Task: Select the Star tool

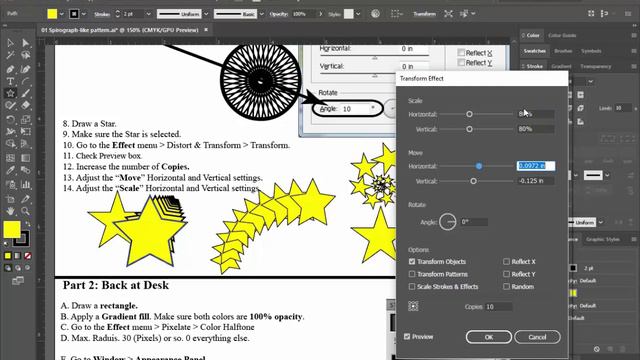Action: [x=10, y=93]
